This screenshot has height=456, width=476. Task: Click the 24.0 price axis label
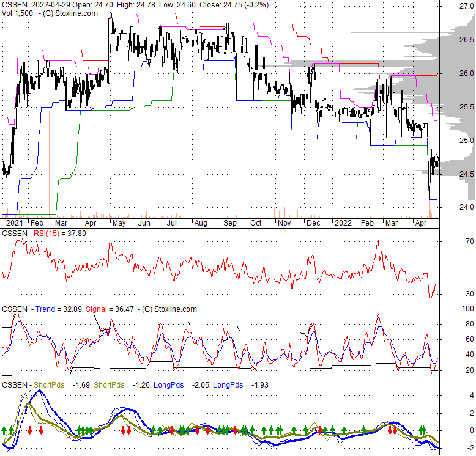[x=466, y=207]
